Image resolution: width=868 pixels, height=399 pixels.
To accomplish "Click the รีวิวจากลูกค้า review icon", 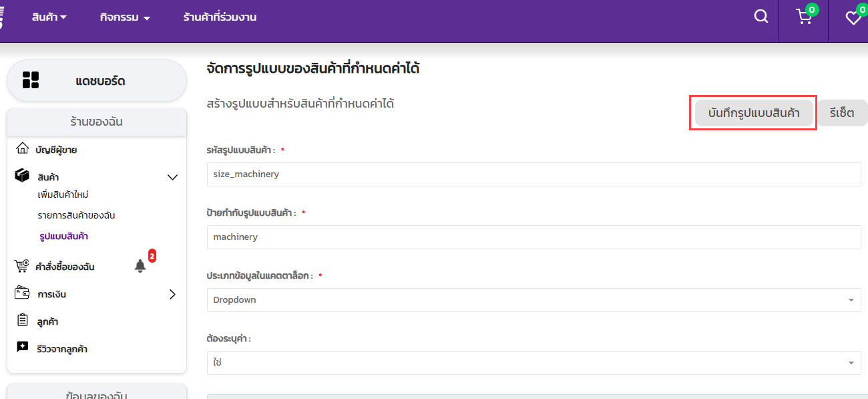I will point(22,348).
